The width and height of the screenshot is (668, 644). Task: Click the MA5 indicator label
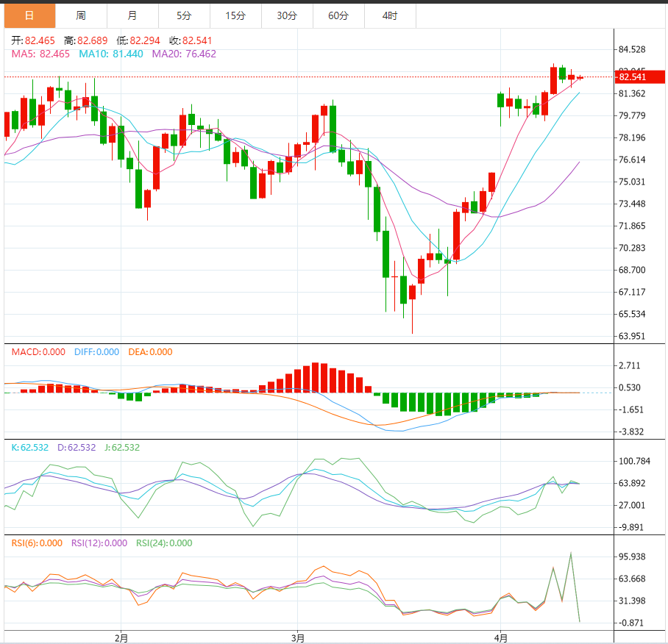pos(40,54)
